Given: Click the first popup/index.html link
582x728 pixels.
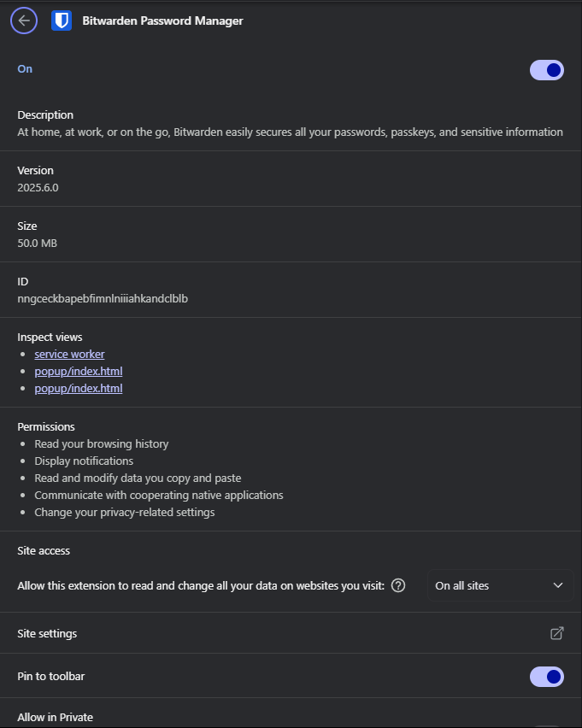Looking at the screenshot, I should pos(78,371).
